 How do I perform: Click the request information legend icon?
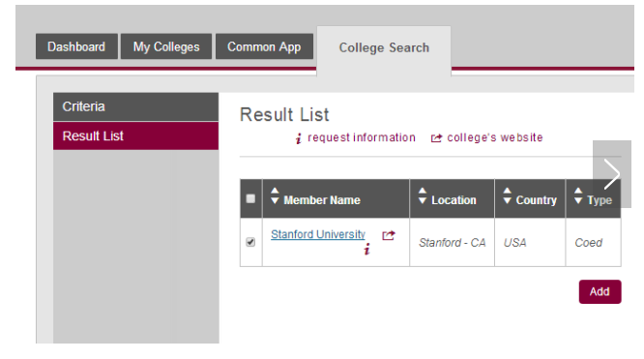tap(299, 138)
